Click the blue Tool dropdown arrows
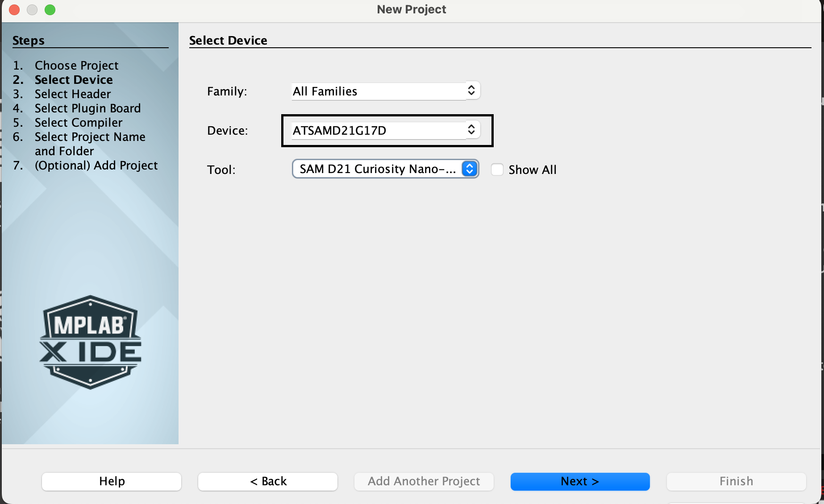 (469, 169)
